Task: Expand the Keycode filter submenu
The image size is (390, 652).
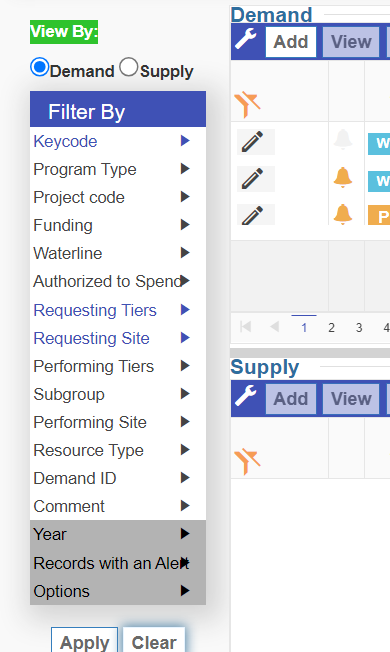Action: coord(185,141)
